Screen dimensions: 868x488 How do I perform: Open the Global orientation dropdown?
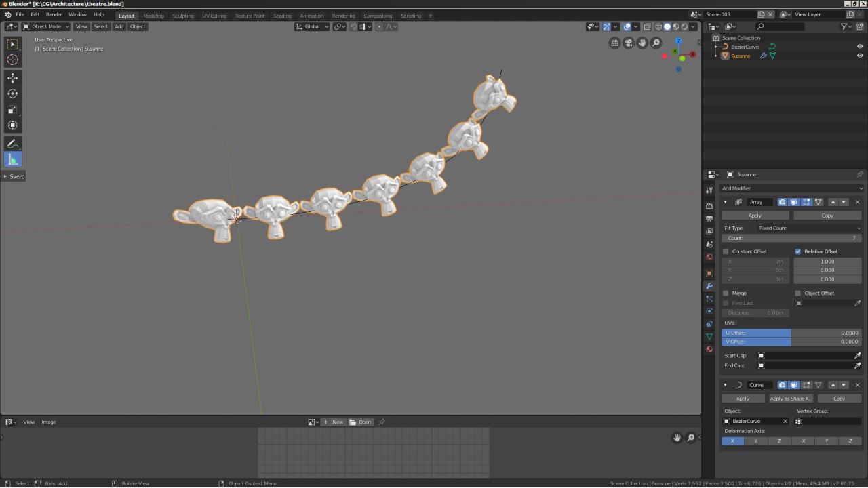tap(312, 26)
